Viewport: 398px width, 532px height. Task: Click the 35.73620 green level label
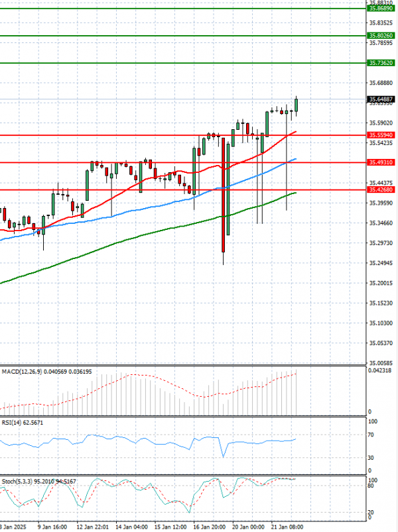381,62
